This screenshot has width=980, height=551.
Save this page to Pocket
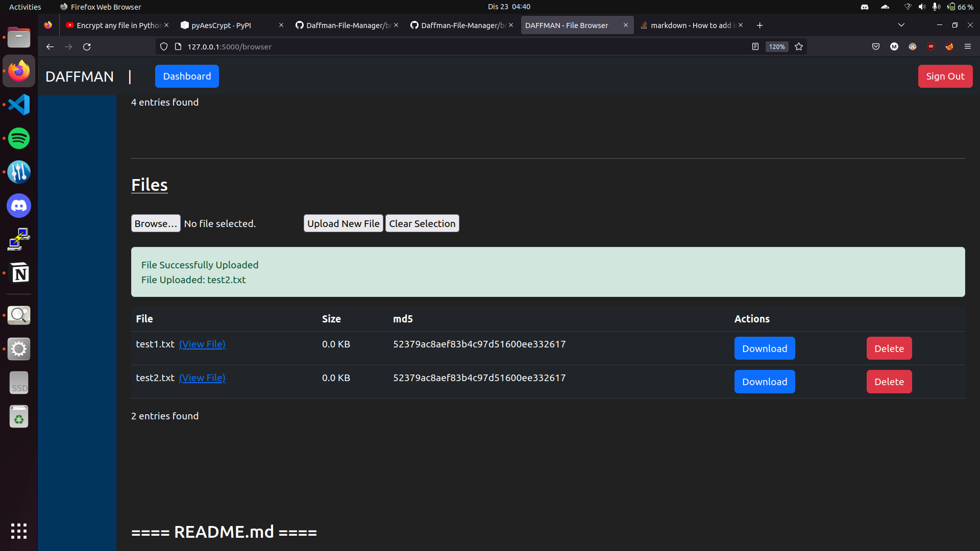(876, 46)
